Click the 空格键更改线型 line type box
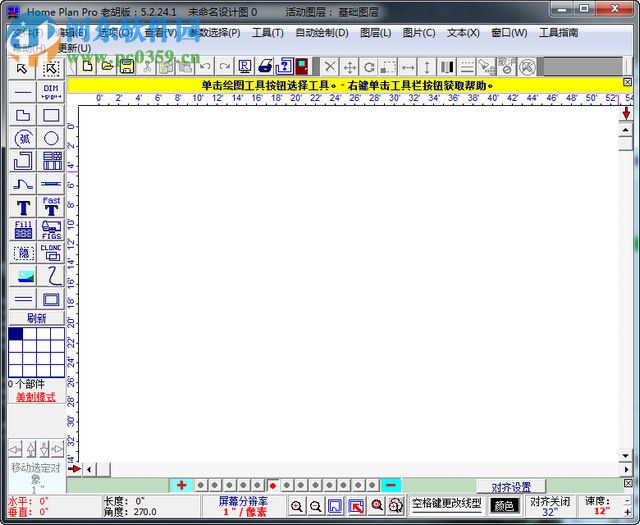Screen dimensions: 640x525 [x=447, y=505]
